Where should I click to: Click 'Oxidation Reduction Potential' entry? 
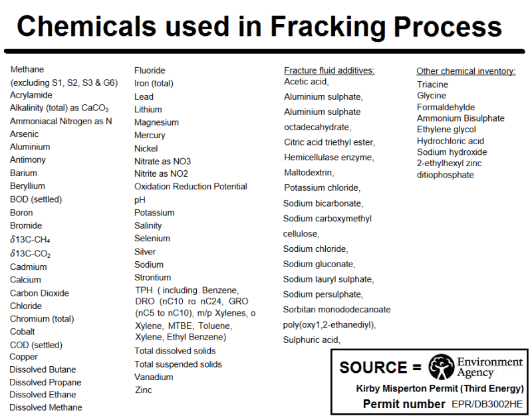(190, 187)
